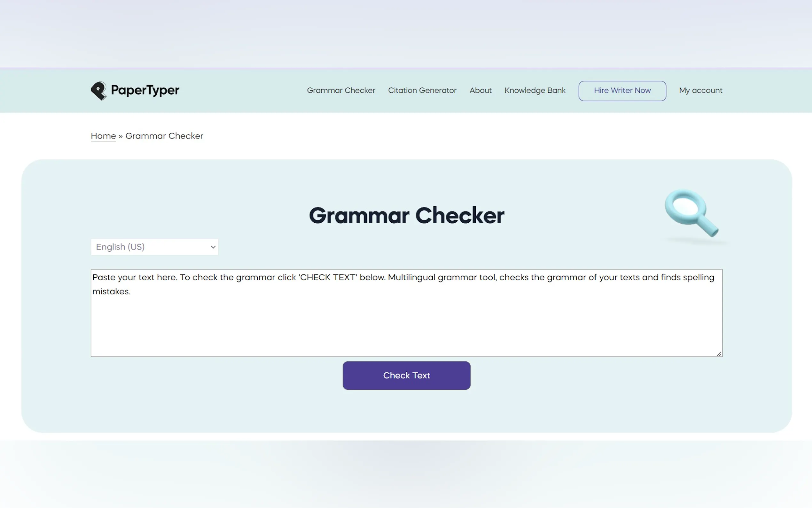Image resolution: width=812 pixels, height=508 pixels.
Task: Click the textarea resize handle
Action: coord(719,353)
